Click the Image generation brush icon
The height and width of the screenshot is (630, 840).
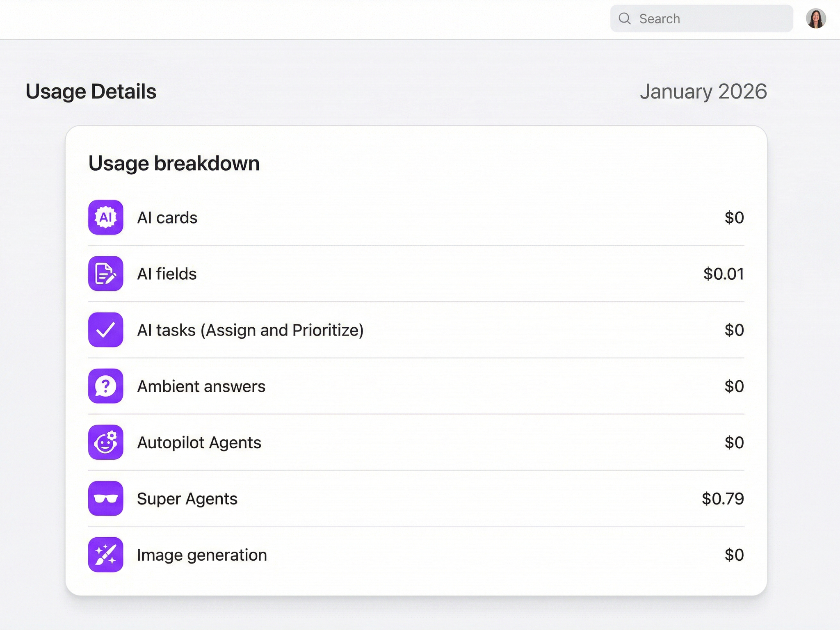point(105,555)
